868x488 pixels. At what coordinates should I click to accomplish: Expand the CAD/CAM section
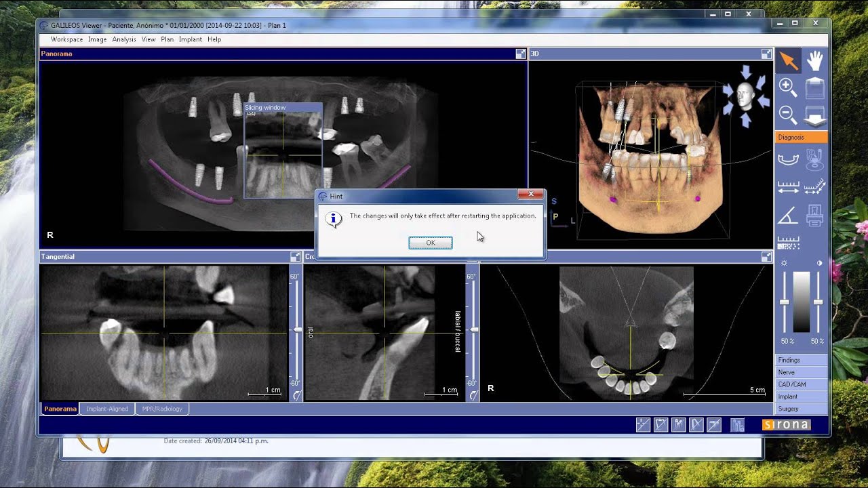point(802,384)
